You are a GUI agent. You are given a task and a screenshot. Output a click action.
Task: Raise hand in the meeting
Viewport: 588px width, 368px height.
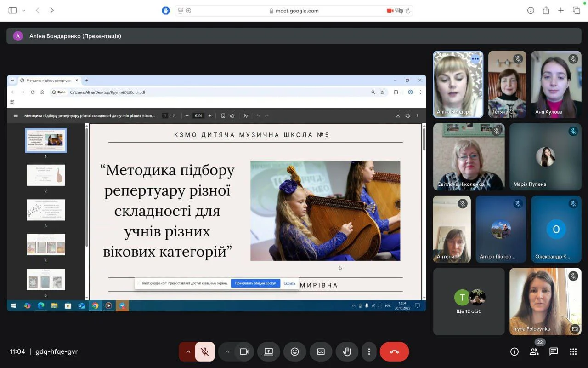coord(347,352)
